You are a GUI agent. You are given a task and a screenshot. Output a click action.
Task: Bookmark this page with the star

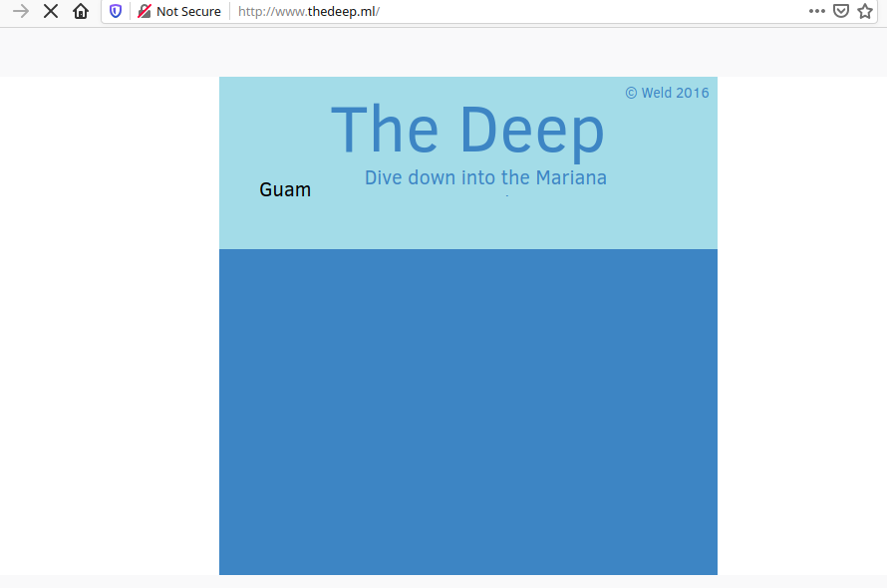coord(865,11)
